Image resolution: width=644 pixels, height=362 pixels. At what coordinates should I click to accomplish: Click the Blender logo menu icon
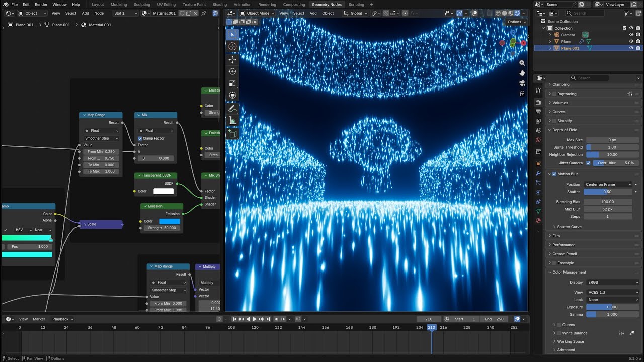coord(5,4)
